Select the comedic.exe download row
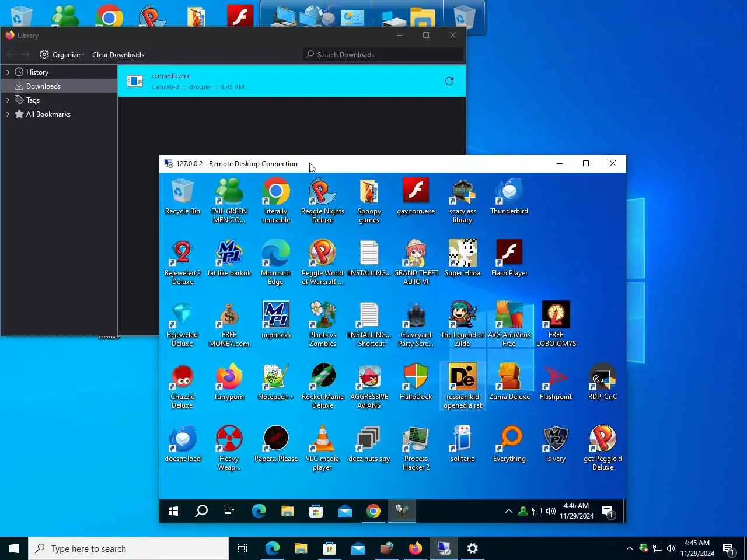The height and width of the screenshot is (560, 747). (x=292, y=81)
